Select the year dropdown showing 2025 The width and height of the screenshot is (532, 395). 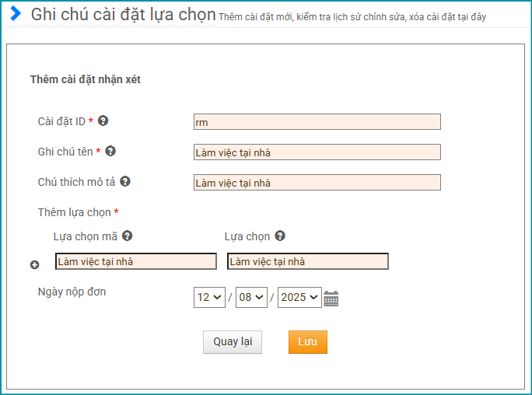coord(299,297)
